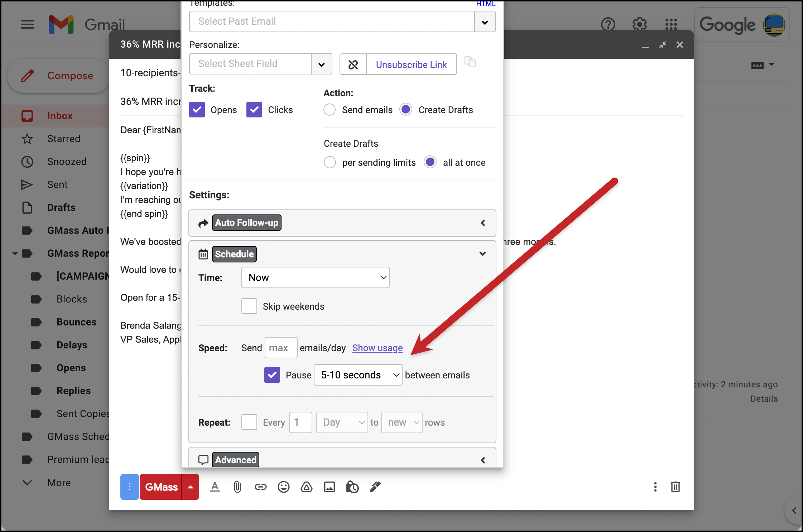Collapse the GMass Reports label tree
This screenshot has height=532, width=803.
point(15,254)
